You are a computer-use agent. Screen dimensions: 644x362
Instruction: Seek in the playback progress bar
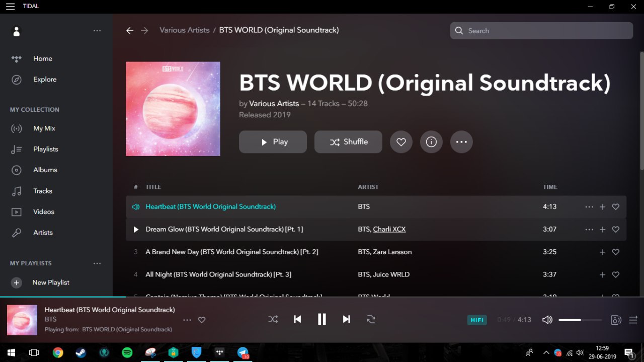point(322,297)
